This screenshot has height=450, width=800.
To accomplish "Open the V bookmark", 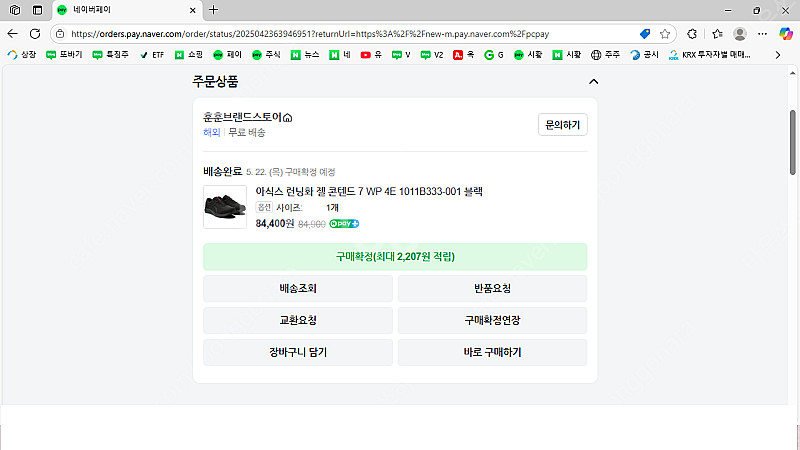I will 401,55.
